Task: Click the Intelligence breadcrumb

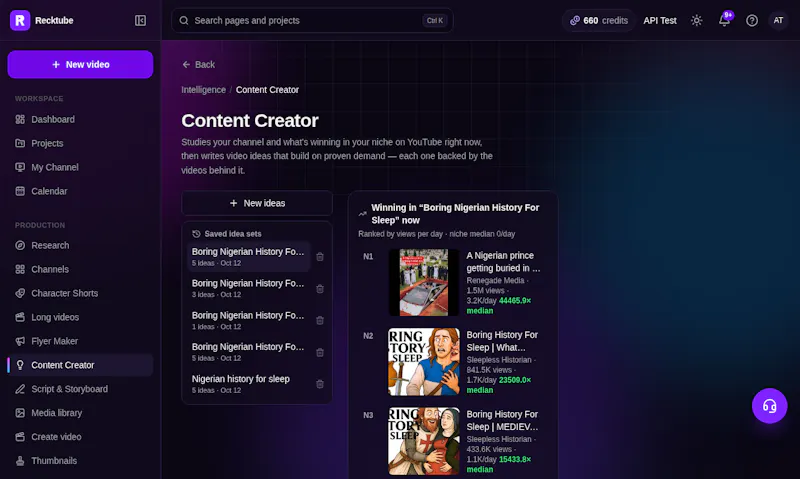Action: point(204,90)
